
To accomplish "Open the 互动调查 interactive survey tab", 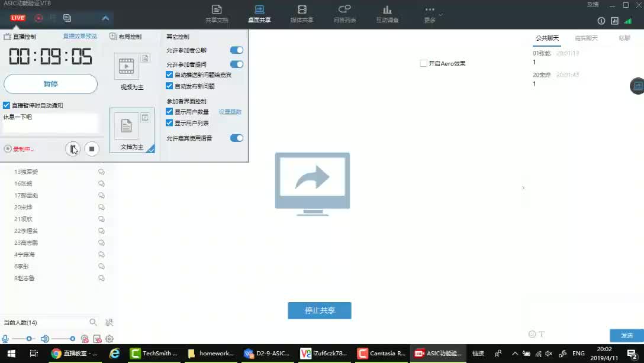I will (387, 14).
